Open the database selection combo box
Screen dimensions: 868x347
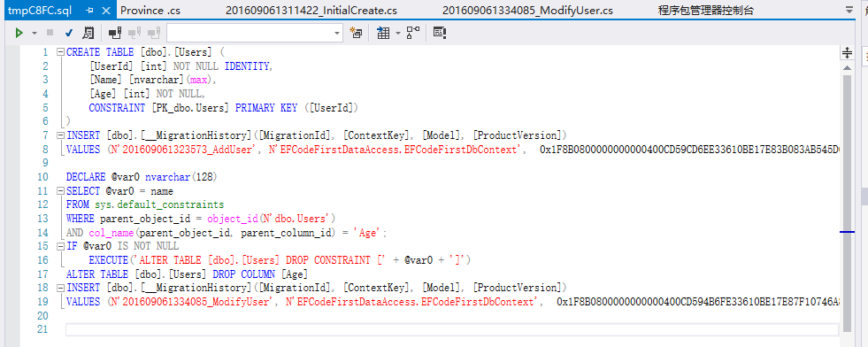(255, 34)
